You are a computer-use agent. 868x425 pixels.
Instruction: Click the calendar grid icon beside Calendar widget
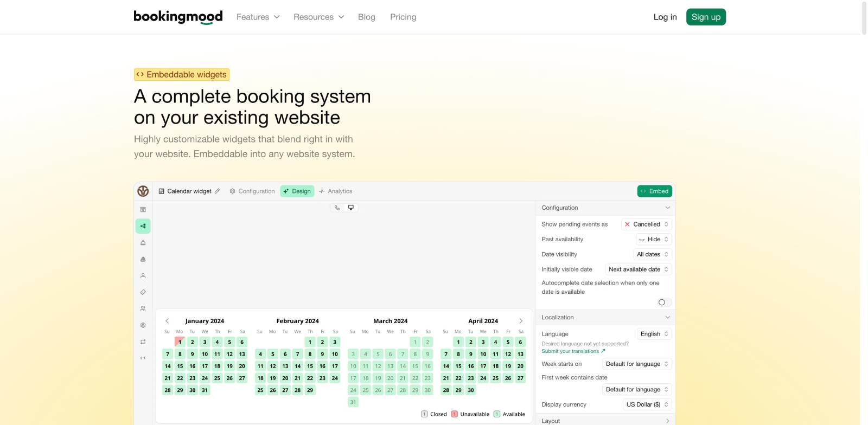pos(162,191)
